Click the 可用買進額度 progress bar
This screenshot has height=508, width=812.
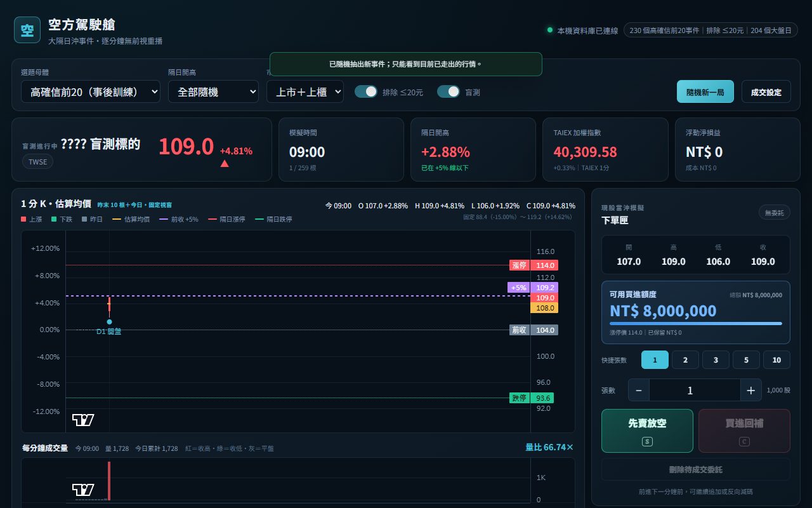point(696,323)
